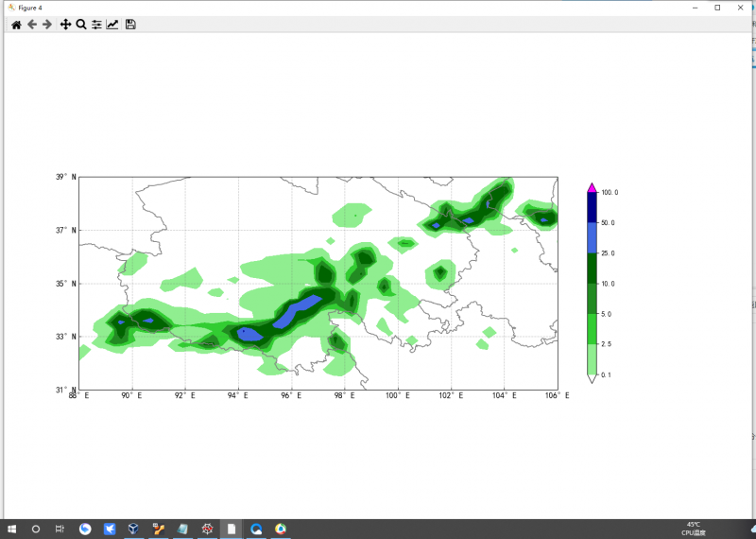Activate the Pan axes tool

[65, 25]
